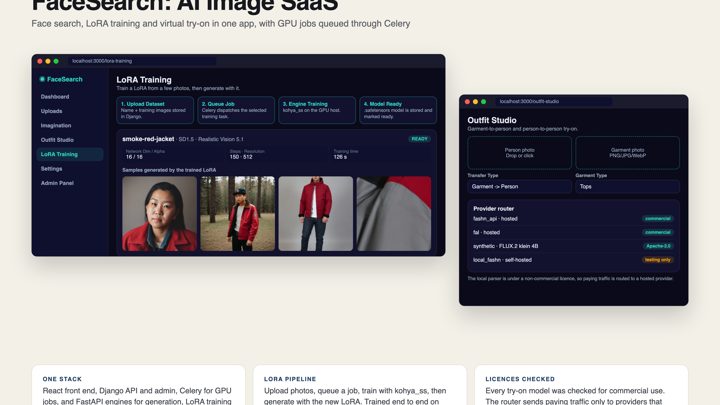
Task: Click the 'Provider router' heading
Action: [x=493, y=208]
